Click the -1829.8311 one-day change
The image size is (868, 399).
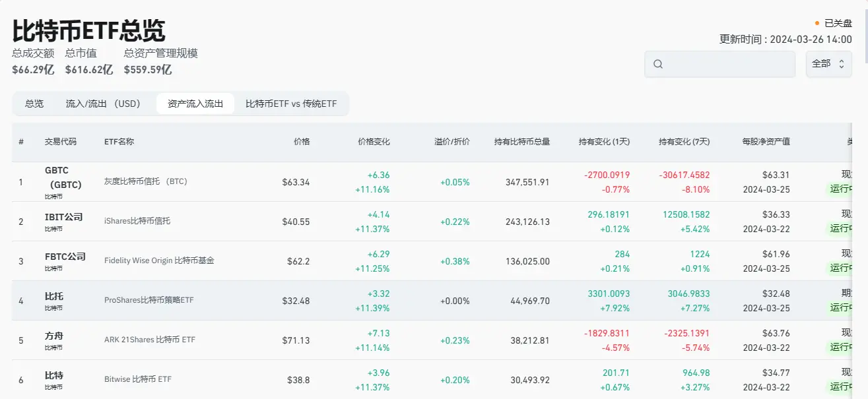pyautogui.click(x=607, y=333)
